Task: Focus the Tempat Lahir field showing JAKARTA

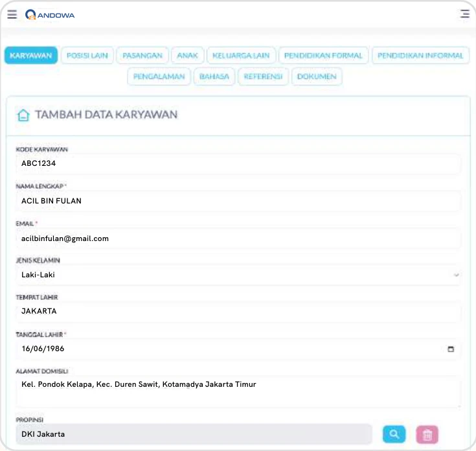Action: coord(238,311)
